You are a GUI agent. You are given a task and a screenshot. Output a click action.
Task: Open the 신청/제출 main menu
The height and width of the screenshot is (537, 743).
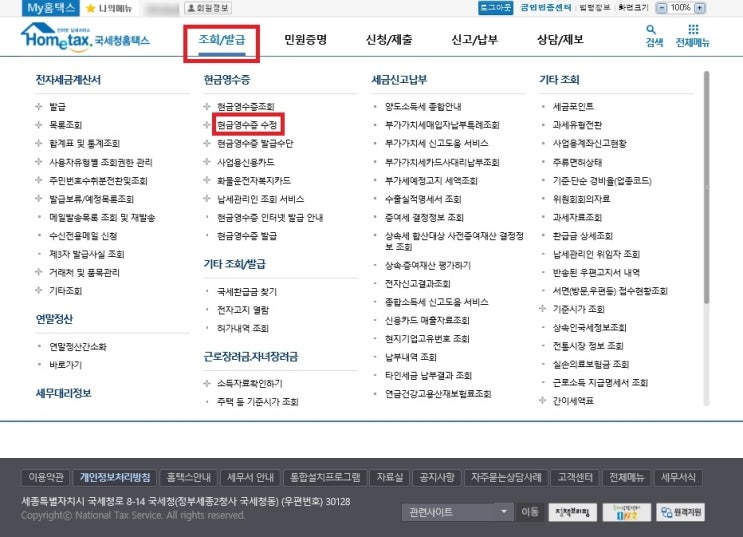389,40
